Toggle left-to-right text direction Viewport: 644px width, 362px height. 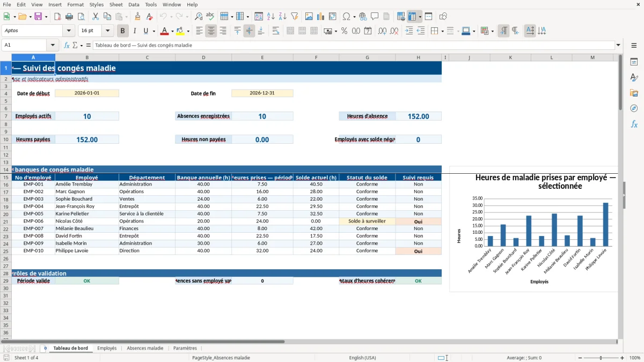click(503, 31)
